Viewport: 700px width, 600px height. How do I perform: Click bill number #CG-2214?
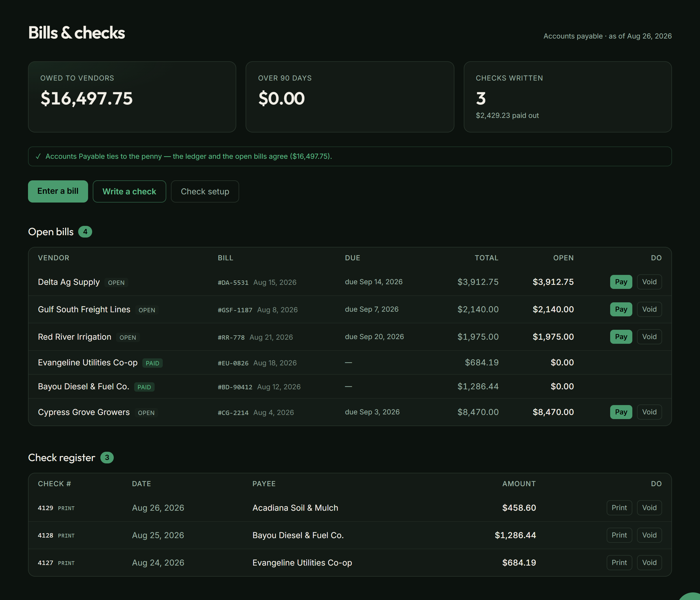pyautogui.click(x=233, y=413)
